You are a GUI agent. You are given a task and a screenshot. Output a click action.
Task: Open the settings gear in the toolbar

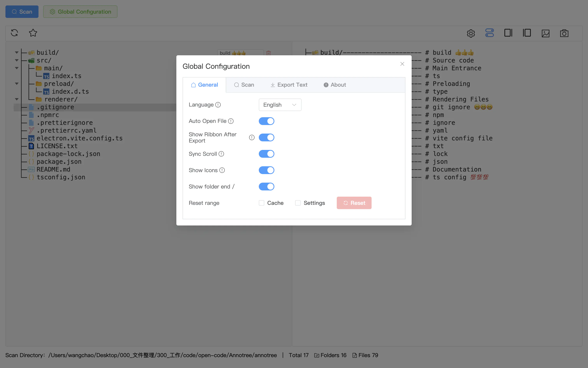(x=471, y=33)
